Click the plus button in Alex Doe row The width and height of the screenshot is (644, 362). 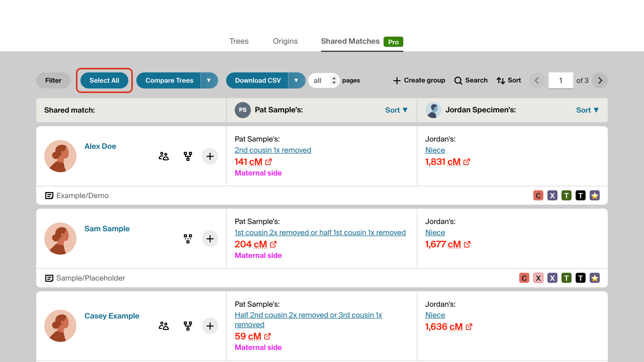[x=210, y=156]
